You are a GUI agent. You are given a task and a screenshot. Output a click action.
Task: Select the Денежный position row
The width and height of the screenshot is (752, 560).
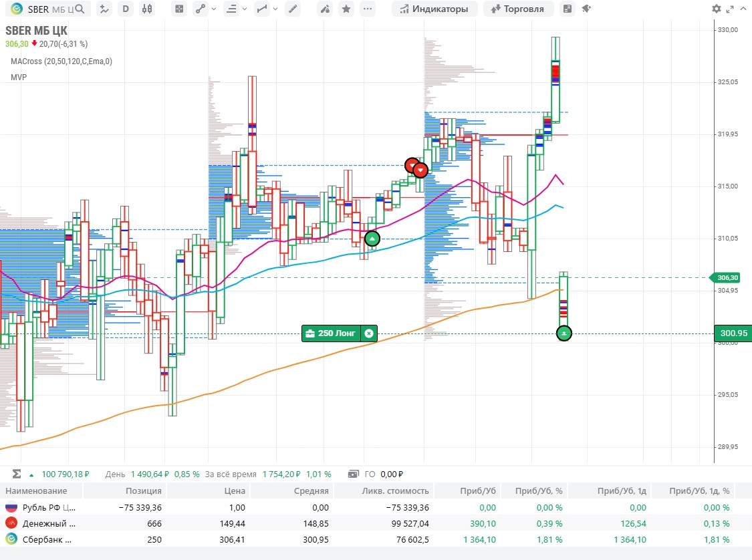coord(376,523)
